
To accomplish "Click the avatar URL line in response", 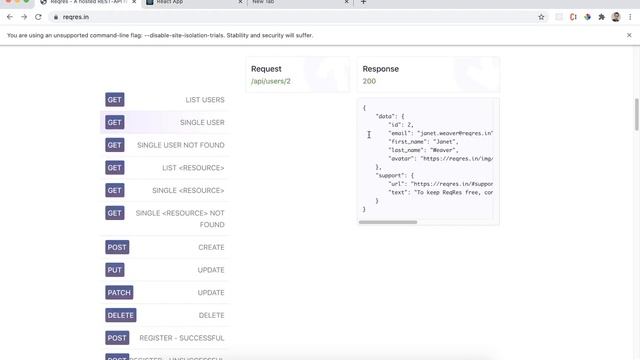I will point(440,158).
